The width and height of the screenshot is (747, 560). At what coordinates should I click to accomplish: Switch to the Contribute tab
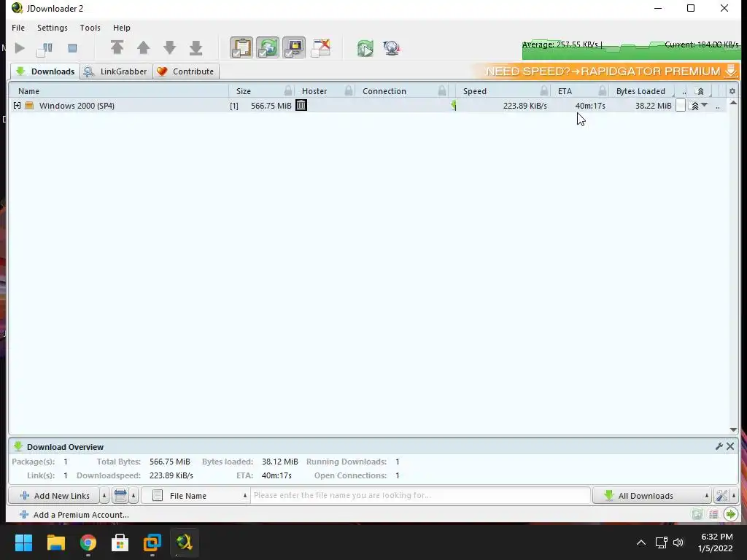[186, 71]
